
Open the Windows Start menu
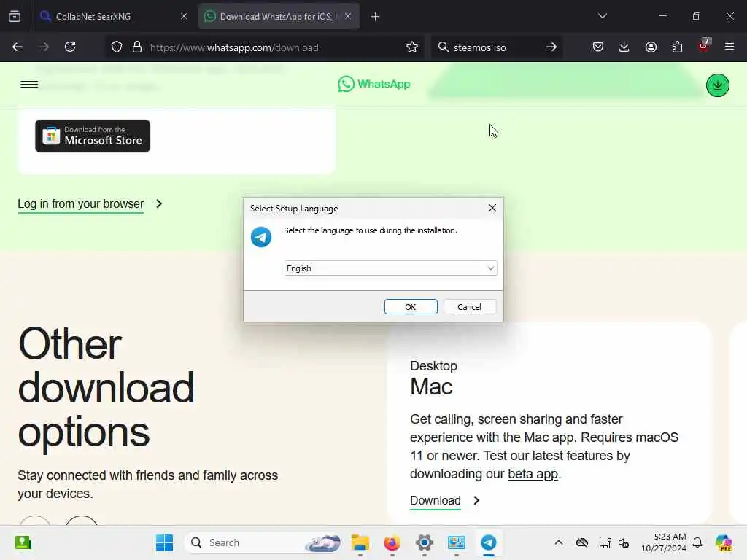pos(164,542)
